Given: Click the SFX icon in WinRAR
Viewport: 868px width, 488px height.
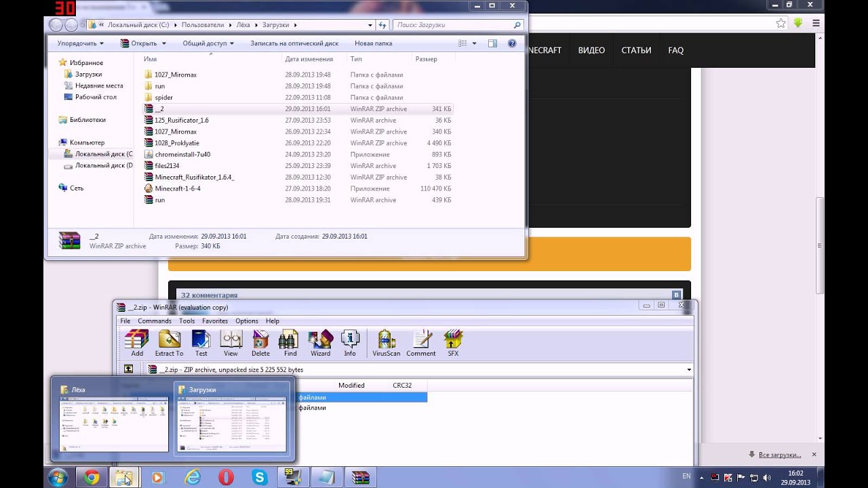Looking at the screenshot, I should (453, 343).
